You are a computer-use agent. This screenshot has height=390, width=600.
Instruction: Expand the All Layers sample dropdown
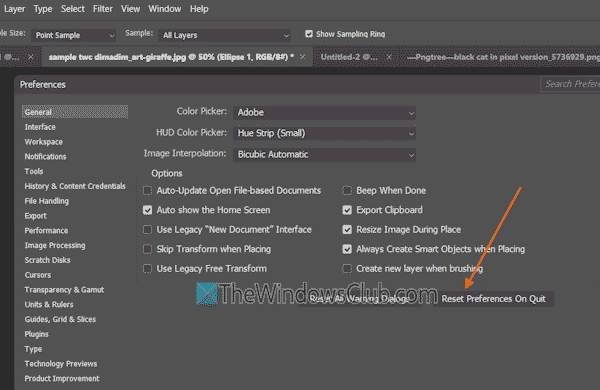pos(224,35)
